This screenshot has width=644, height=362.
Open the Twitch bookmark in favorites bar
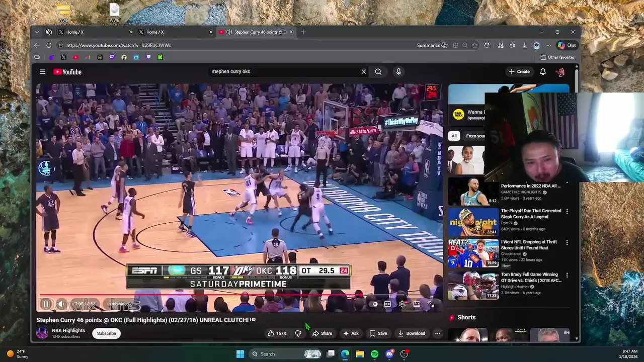148,57
